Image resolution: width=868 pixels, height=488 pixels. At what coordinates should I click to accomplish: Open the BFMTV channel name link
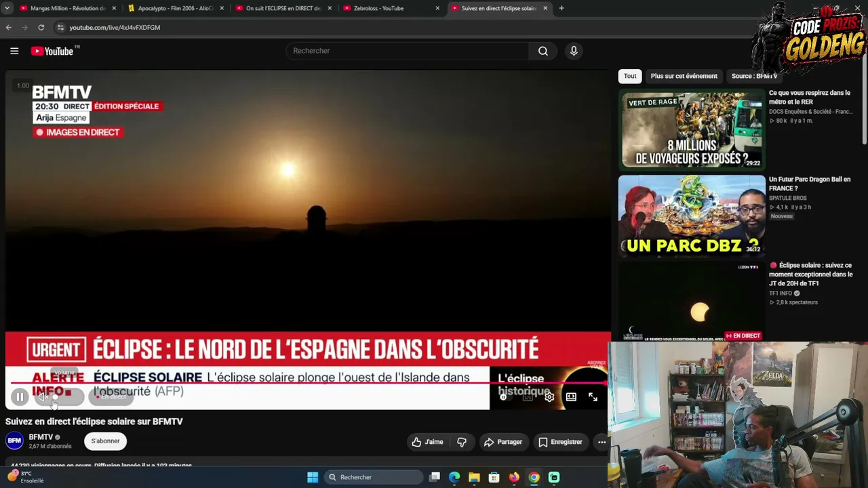click(41, 437)
